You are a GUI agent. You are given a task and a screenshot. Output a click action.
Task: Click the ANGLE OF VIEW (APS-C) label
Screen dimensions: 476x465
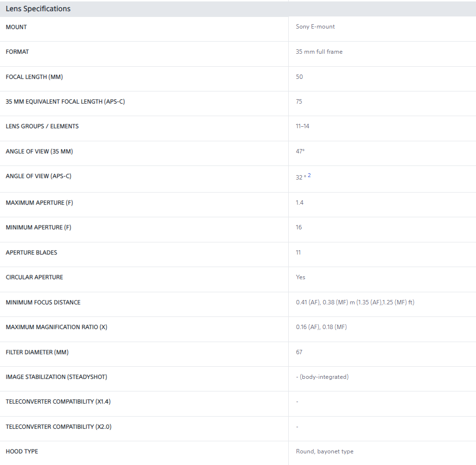coord(38,176)
